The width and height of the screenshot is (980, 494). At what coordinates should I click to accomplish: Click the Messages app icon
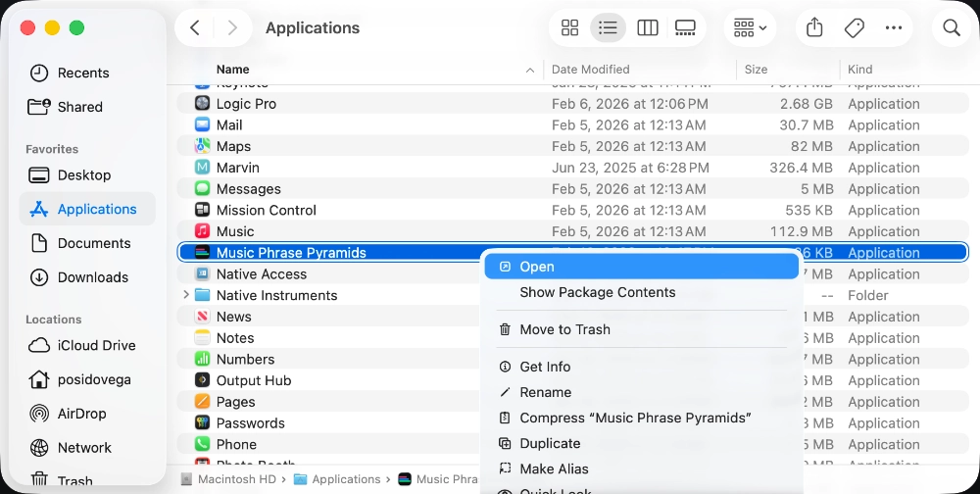(202, 188)
